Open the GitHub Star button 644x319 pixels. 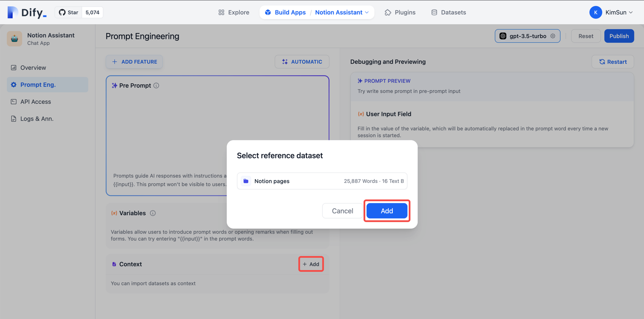[68, 13]
